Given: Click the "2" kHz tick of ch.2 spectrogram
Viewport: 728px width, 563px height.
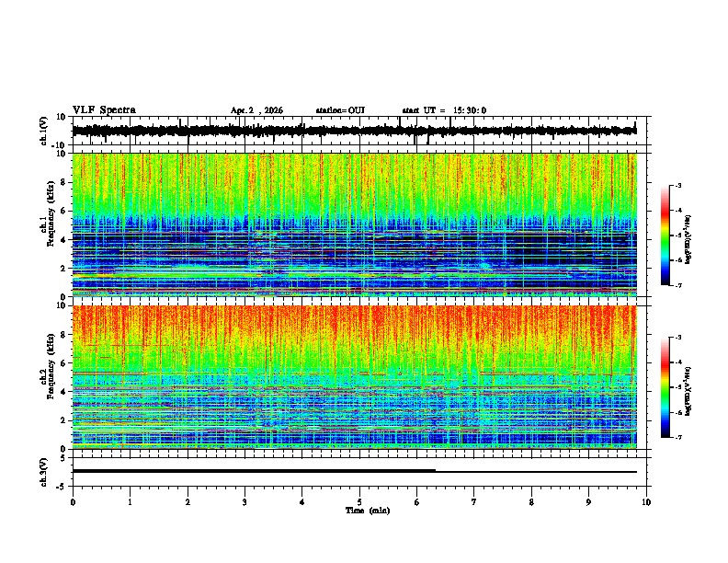Looking at the screenshot, I should click(x=63, y=420).
